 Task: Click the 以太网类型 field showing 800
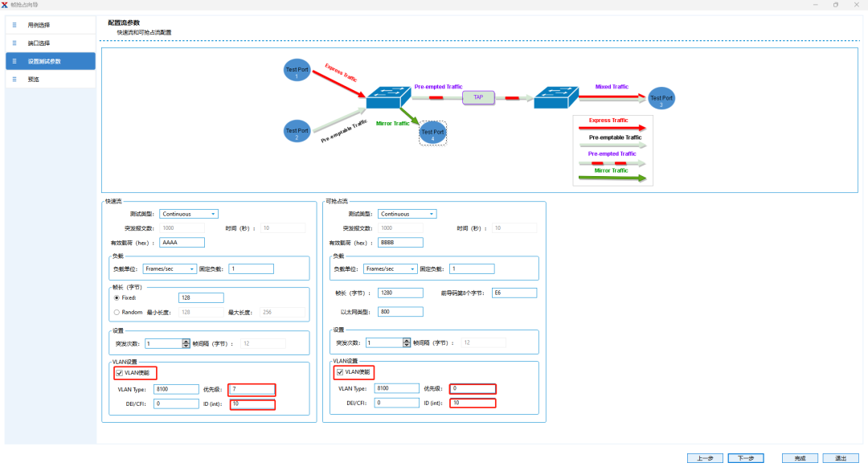401,312
